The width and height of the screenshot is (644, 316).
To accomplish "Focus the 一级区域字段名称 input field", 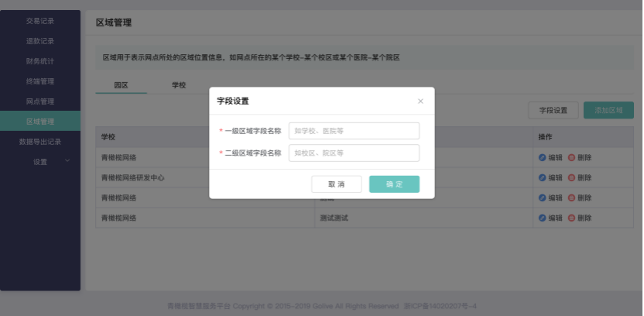I will (x=354, y=131).
